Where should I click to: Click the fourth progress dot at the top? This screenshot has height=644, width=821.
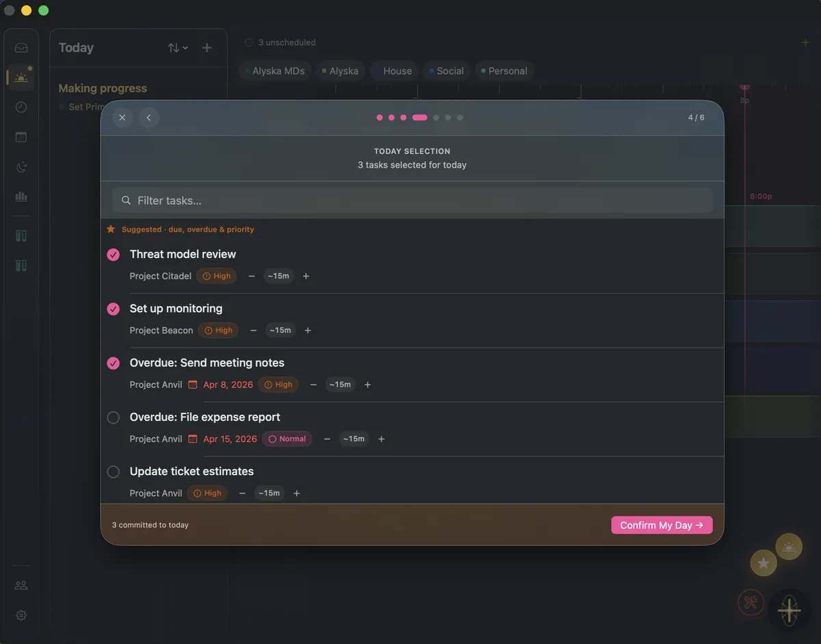coord(420,117)
